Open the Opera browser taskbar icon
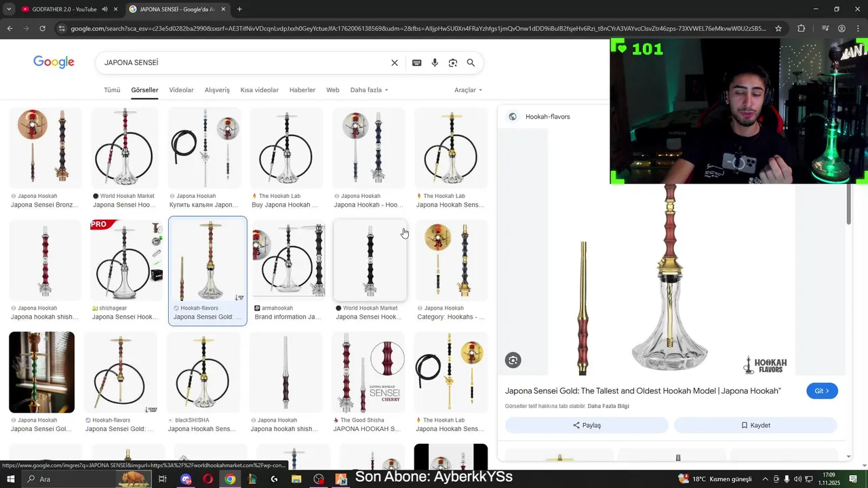 pyautogui.click(x=208, y=479)
